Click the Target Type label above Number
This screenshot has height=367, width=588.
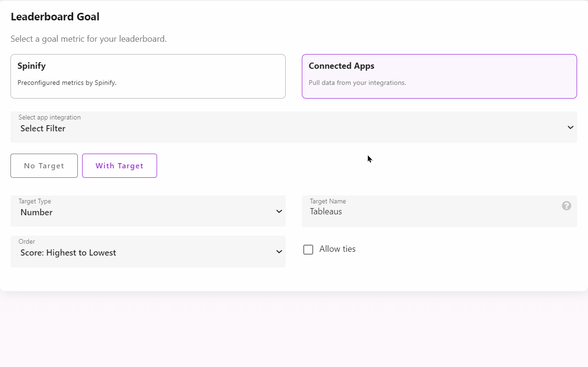(x=35, y=201)
